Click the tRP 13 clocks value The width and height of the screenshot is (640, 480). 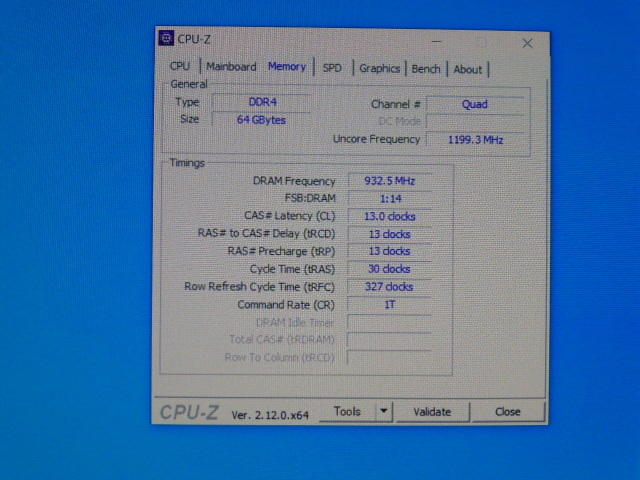pyautogui.click(x=390, y=251)
